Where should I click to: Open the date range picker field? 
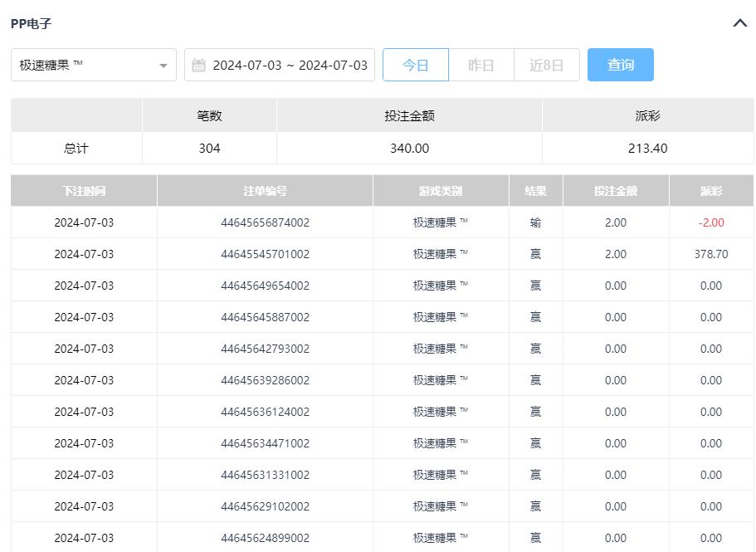[x=289, y=65]
